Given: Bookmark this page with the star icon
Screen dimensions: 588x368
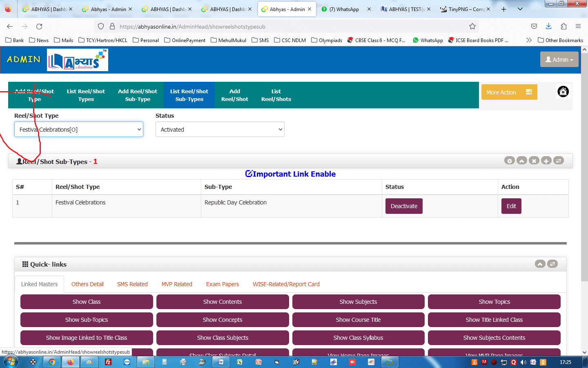Looking at the screenshot, I should pyautogui.click(x=472, y=27).
